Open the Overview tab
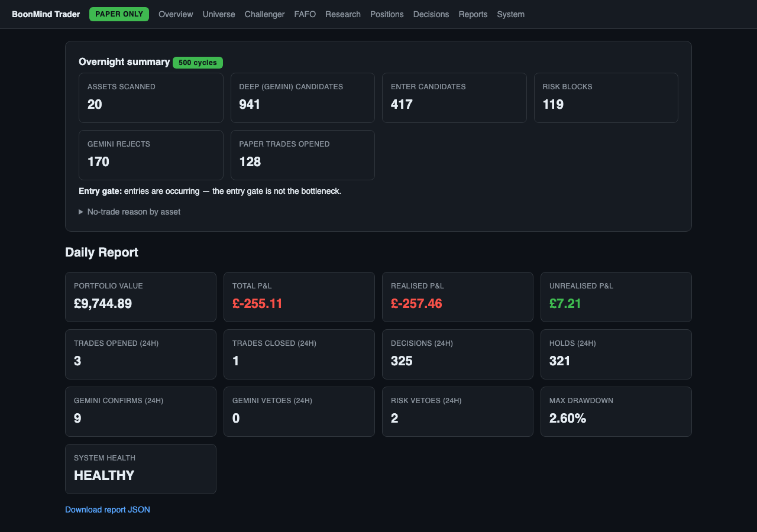Image resolution: width=757 pixels, height=532 pixels. (176, 14)
